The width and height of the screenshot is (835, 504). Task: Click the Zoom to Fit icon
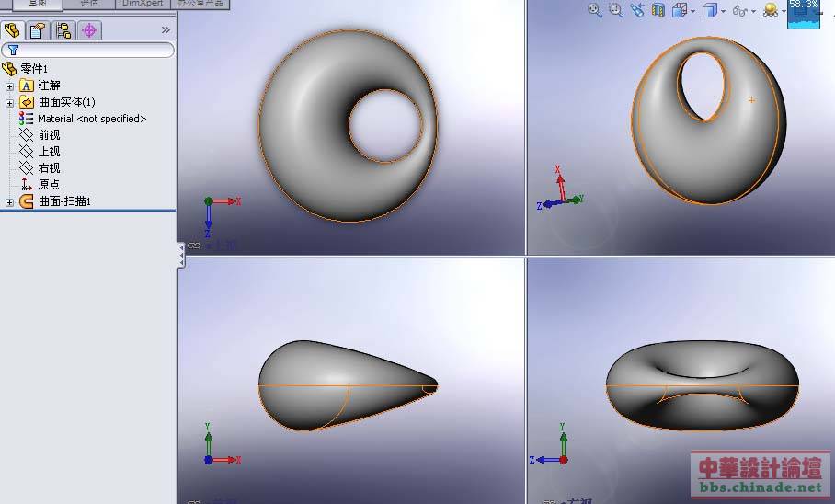point(595,10)
